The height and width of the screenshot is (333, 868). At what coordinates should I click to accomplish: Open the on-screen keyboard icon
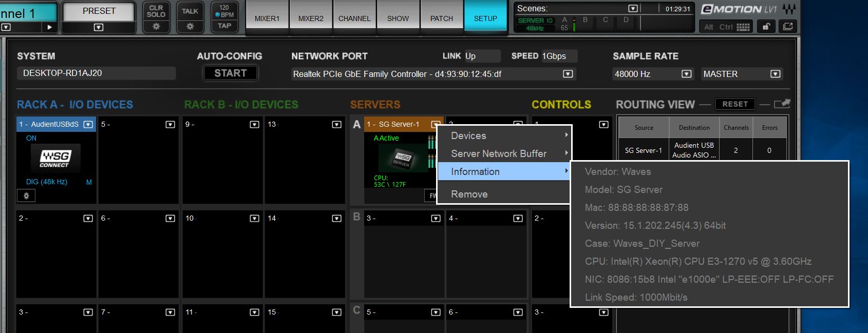click(x=743, y=27)
